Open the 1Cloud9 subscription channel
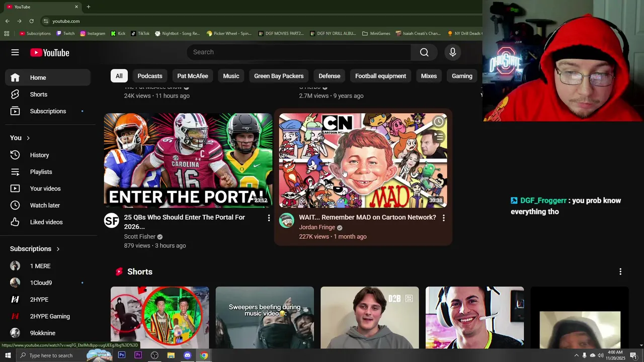Screen dimensions: 644x362 tap(48, 283)
